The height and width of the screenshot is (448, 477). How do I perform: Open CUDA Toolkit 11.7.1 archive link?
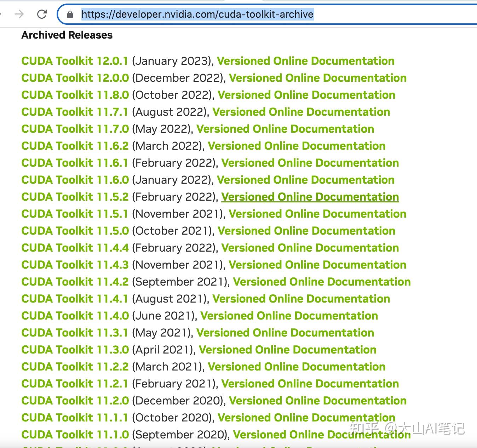[74, 112]
